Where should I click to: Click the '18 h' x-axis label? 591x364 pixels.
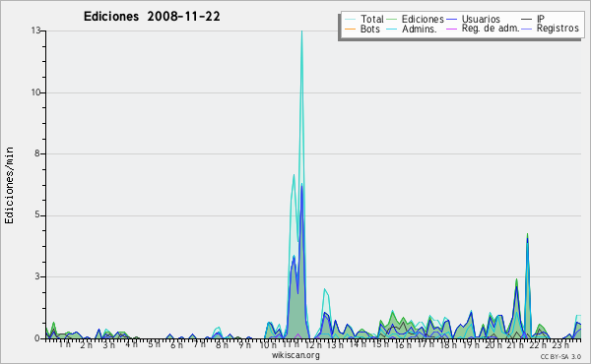point(448,344)
